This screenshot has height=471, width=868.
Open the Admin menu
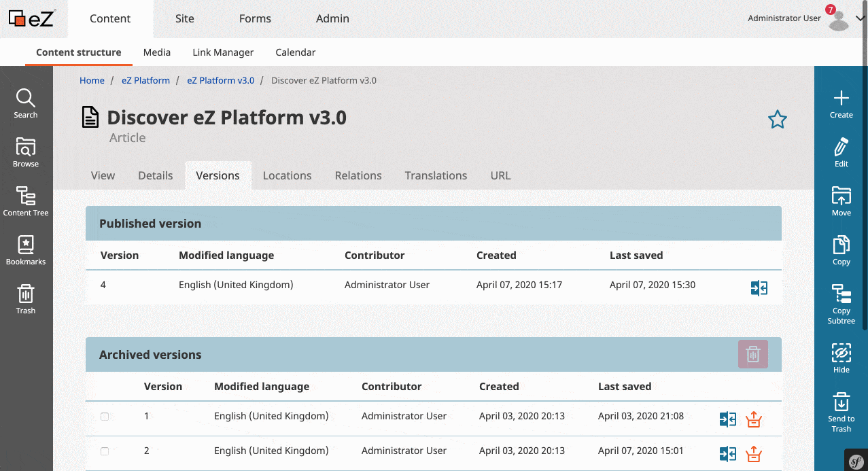click(332, 19)
